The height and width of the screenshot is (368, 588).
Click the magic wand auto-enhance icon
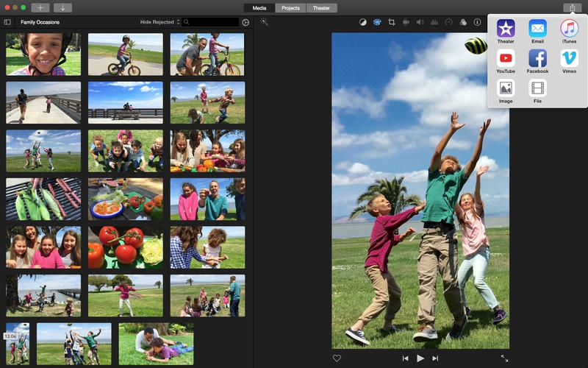click(265, 22)
